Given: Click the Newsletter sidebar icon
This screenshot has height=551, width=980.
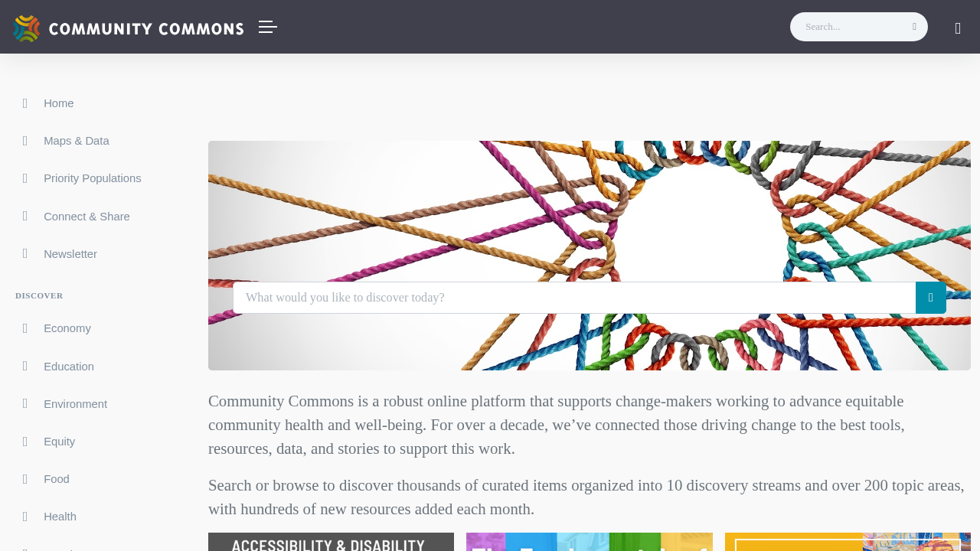Looking at the screenshot, I should (x=25, y=254).
